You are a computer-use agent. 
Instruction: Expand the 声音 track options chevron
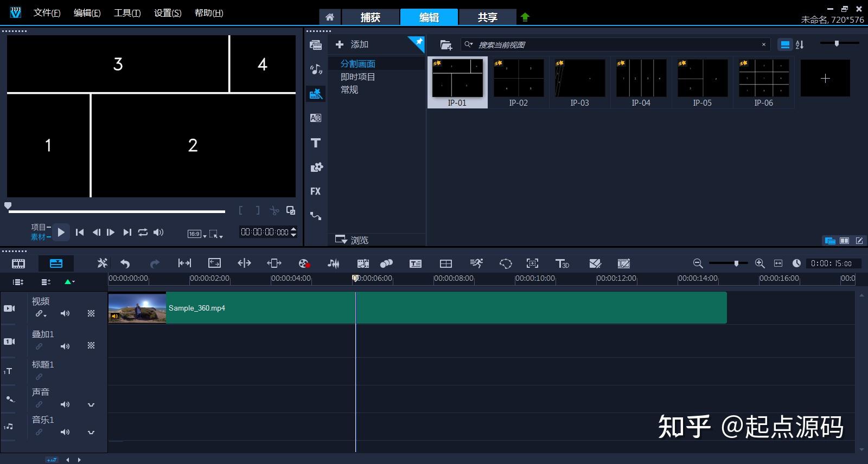(91, 404)
